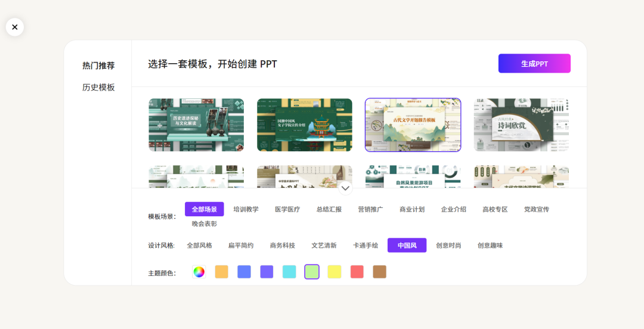Pick the red theme color swatch
The image size is (644, 329).
click(357, 272)
